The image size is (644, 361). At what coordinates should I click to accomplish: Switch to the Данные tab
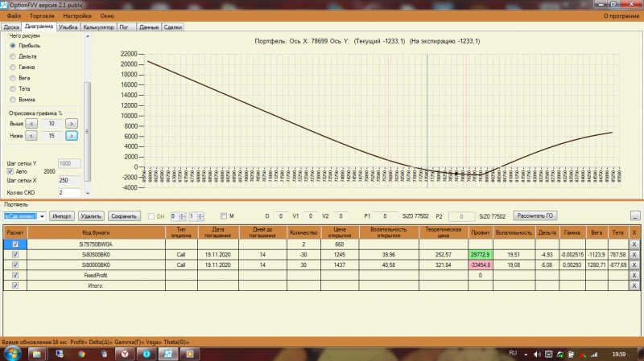coord(149,27)
